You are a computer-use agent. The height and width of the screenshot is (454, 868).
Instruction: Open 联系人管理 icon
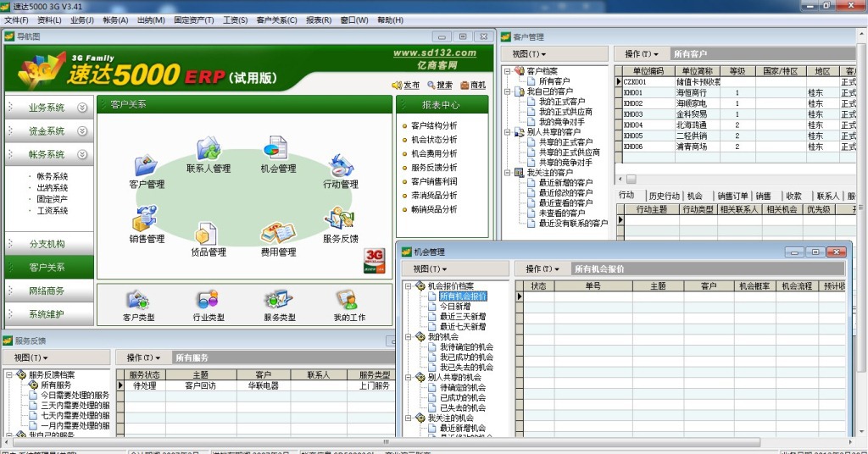pyautogui.click(x=209, y=149)
